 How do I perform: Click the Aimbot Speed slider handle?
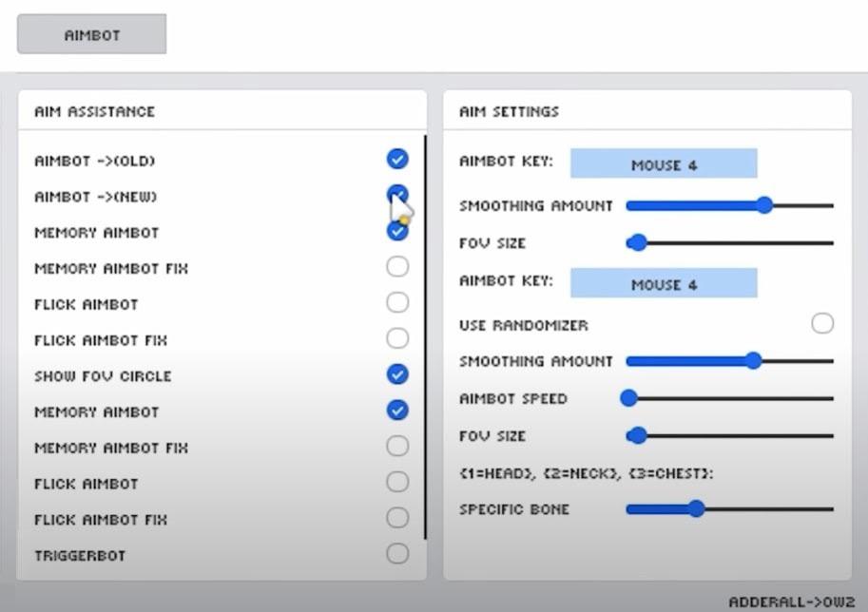point(628,398)
